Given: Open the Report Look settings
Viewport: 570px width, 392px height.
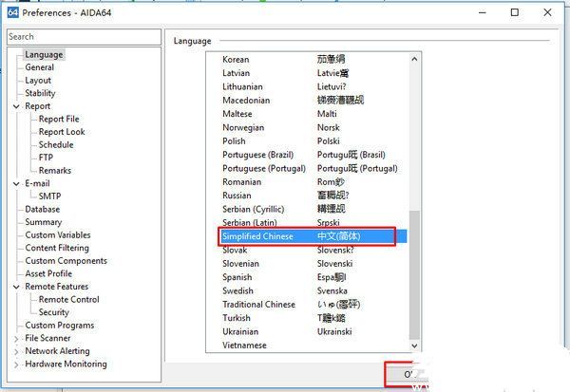Looking at the screenshot, I should click(62, 132).
